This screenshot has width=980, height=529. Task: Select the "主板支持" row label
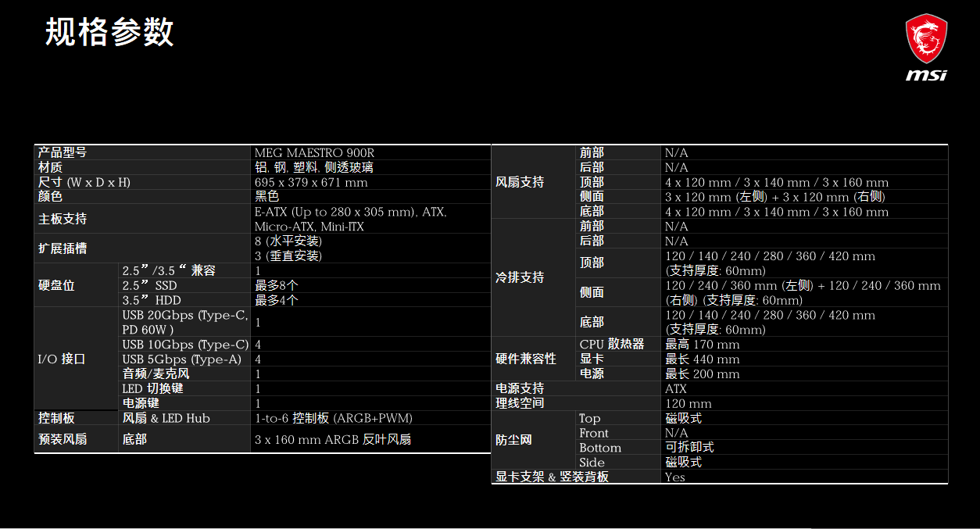click(63, 219)
